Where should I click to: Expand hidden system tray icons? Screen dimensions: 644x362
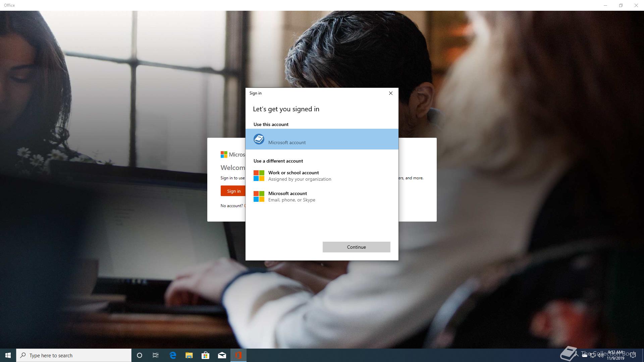coord(576,355)
